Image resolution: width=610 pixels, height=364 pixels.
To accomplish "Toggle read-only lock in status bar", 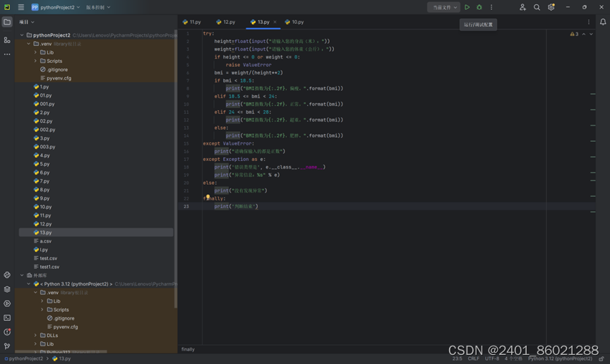I will coord(602,358).
